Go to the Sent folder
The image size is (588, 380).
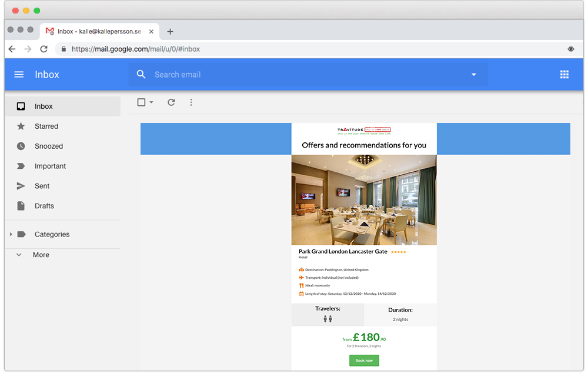[42, 186]
